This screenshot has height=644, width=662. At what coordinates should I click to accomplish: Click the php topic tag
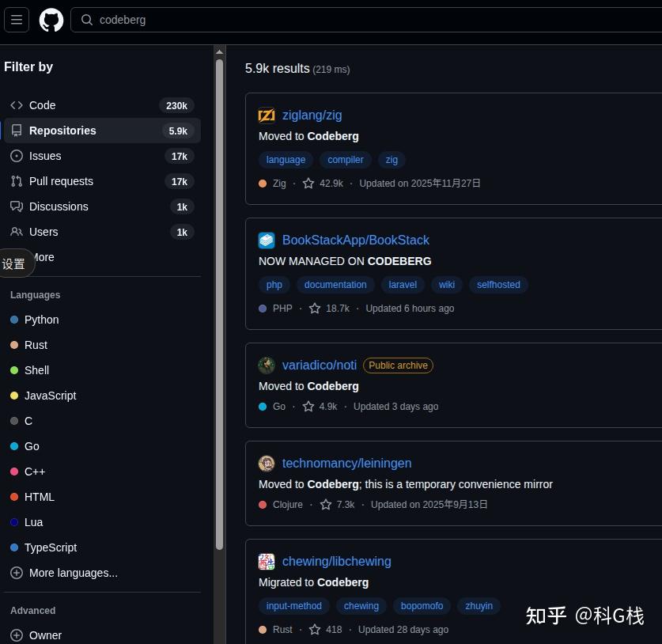(274, 285)
